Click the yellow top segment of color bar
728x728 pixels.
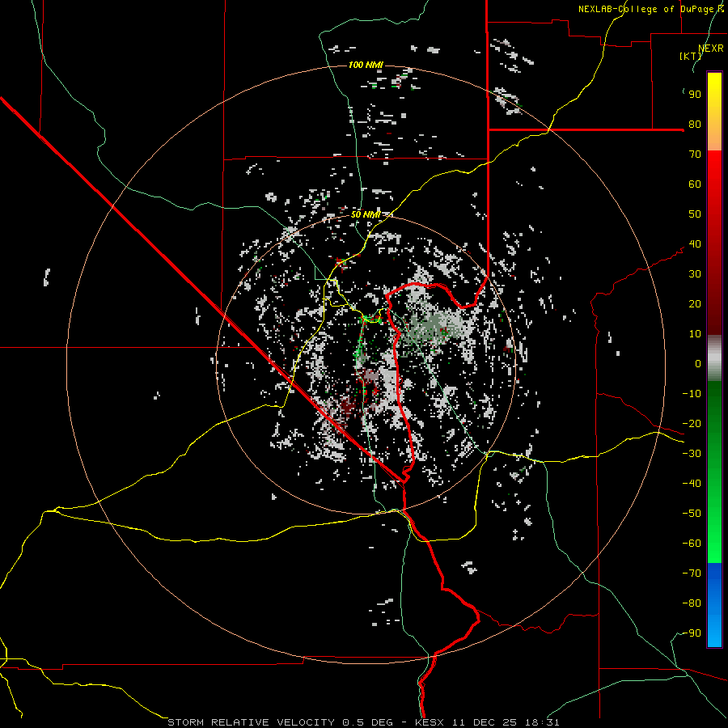tap(714, 112)
